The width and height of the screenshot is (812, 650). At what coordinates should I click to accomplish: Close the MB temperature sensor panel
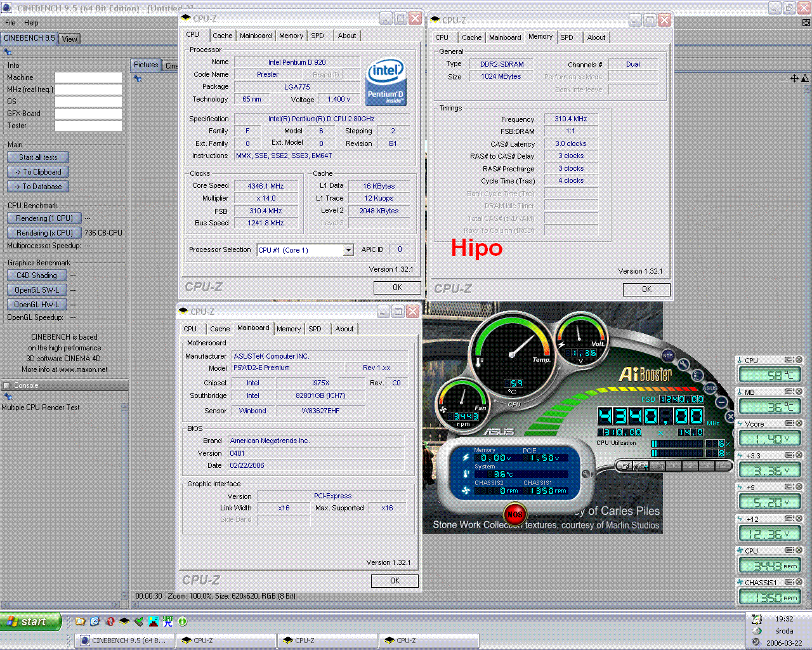click(799, 392)
